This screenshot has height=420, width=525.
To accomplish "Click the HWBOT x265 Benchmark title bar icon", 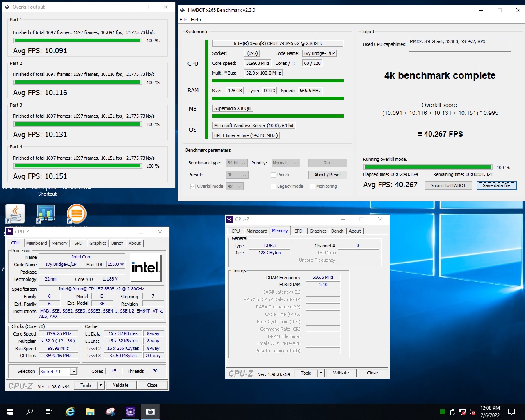I will tap(182, 10).
